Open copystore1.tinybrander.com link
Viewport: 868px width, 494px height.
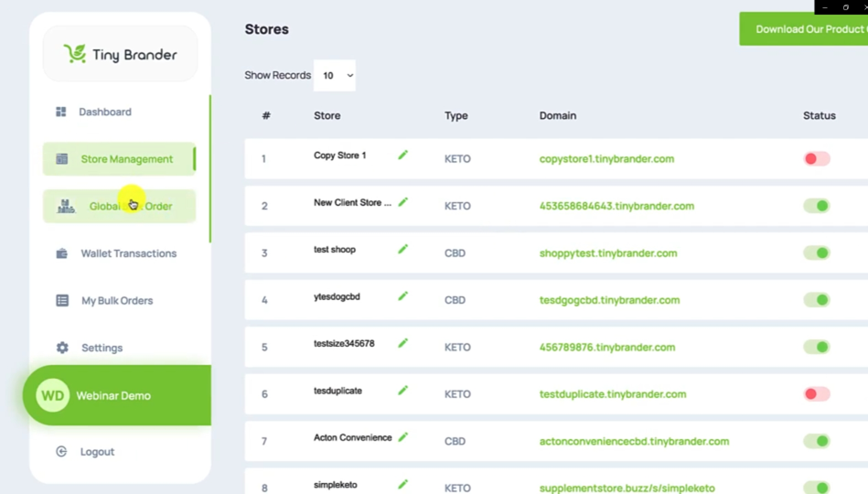point(606,159)
